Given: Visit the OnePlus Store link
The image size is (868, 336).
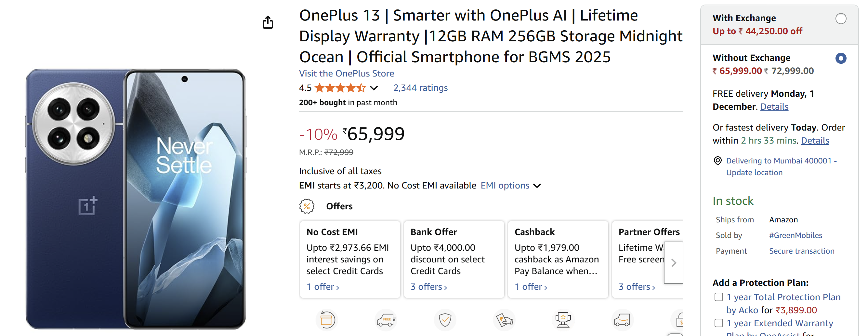Looking at the screenshot, I should [x=347, y=73].
